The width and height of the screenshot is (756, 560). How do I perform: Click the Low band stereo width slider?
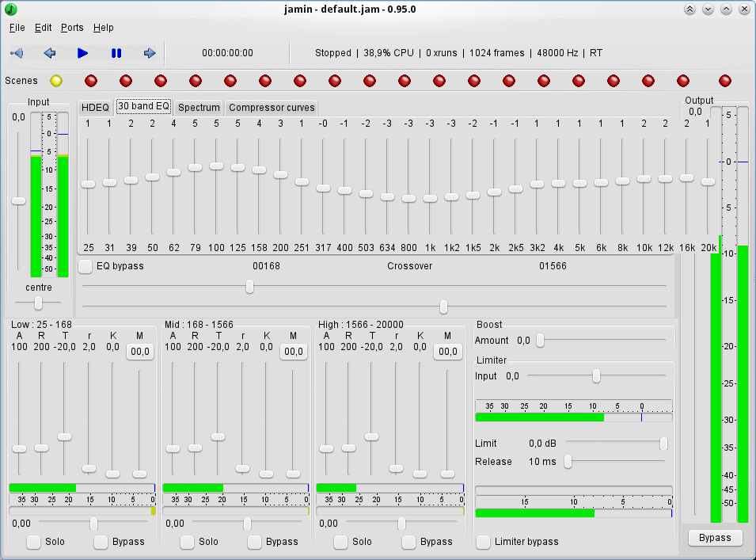[93, 524]
